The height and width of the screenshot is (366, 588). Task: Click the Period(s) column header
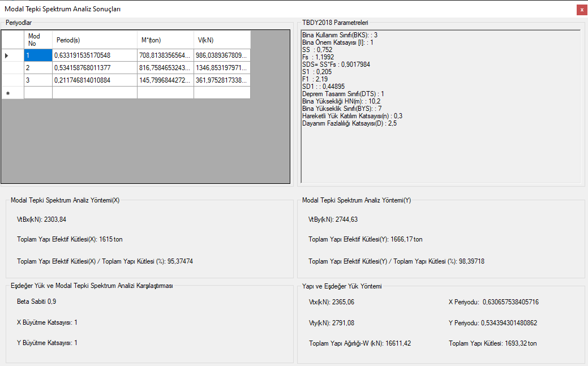click(95, 40)
